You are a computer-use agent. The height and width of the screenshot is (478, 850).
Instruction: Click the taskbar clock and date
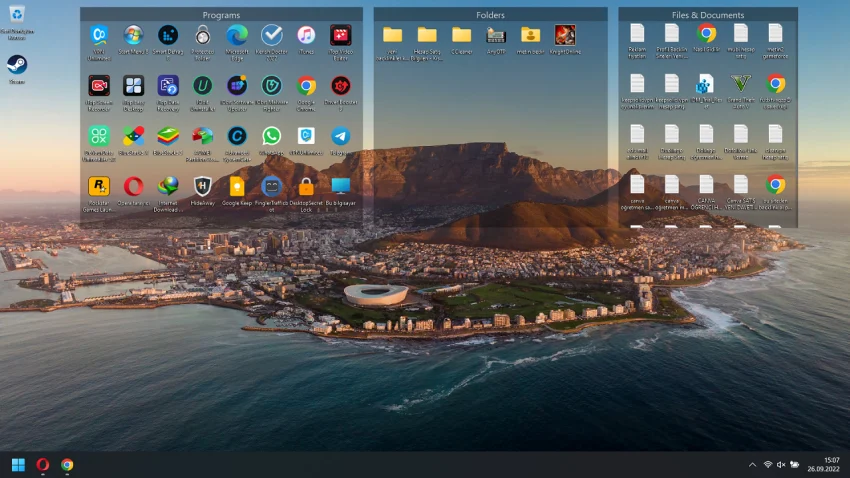[830, 465]
